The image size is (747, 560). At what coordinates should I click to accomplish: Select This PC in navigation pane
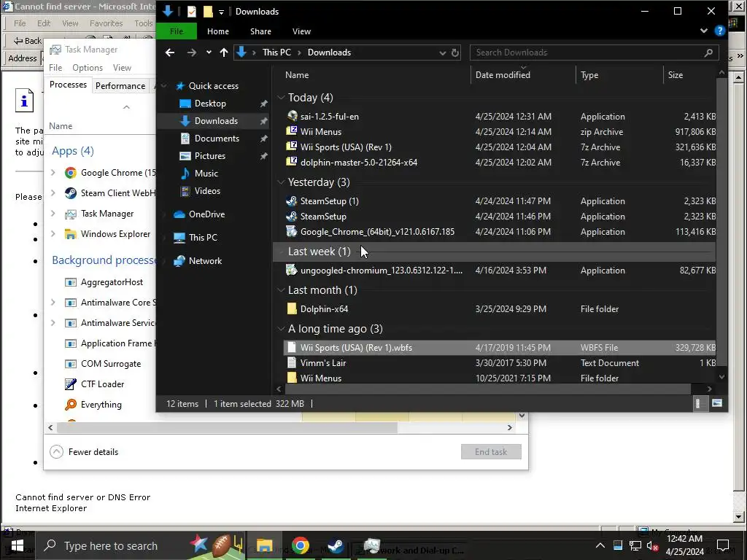[203, 238]
